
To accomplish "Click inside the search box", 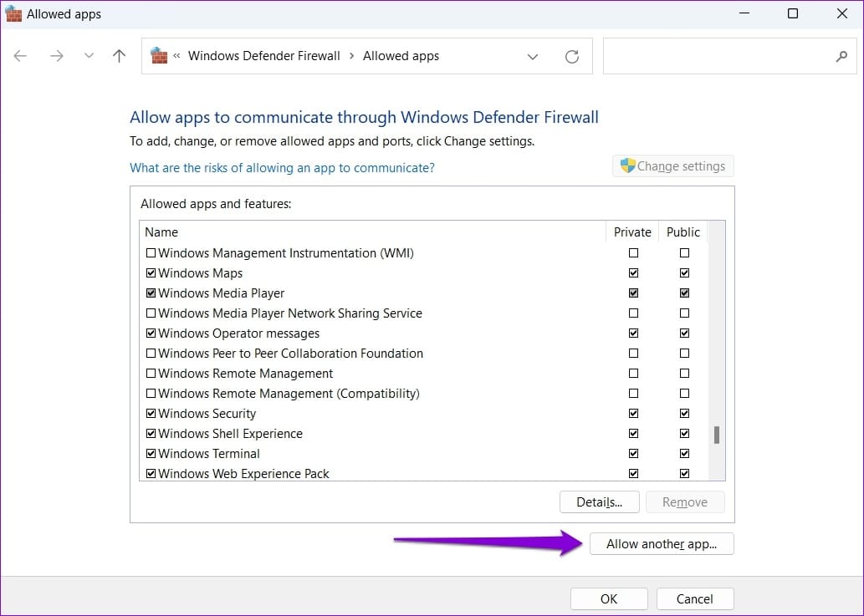I will tap(729, 56).
